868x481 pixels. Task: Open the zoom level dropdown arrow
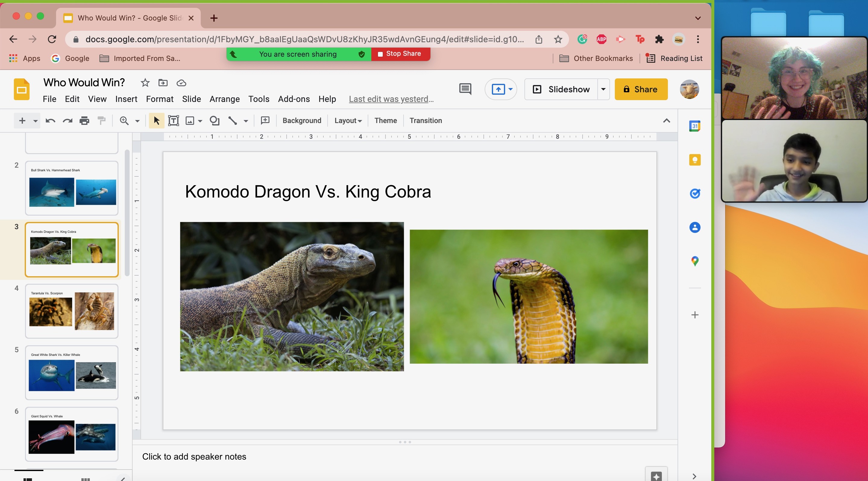pyautogui.click(x=137, y=121)
